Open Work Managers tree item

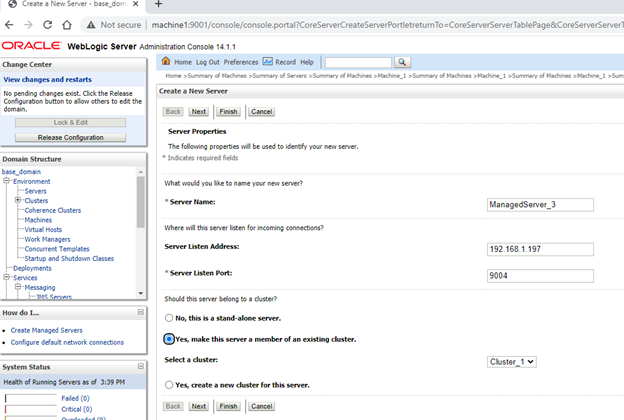click(x=47, y=239)
